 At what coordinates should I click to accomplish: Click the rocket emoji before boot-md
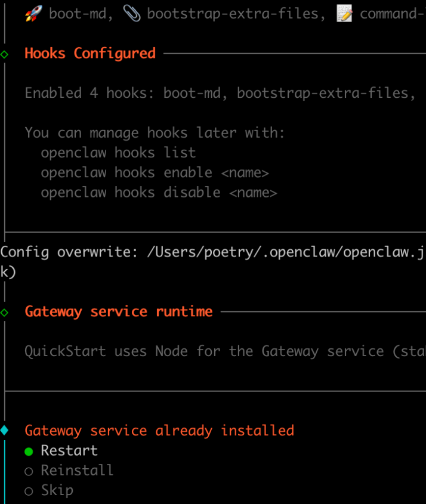[34, 14]
